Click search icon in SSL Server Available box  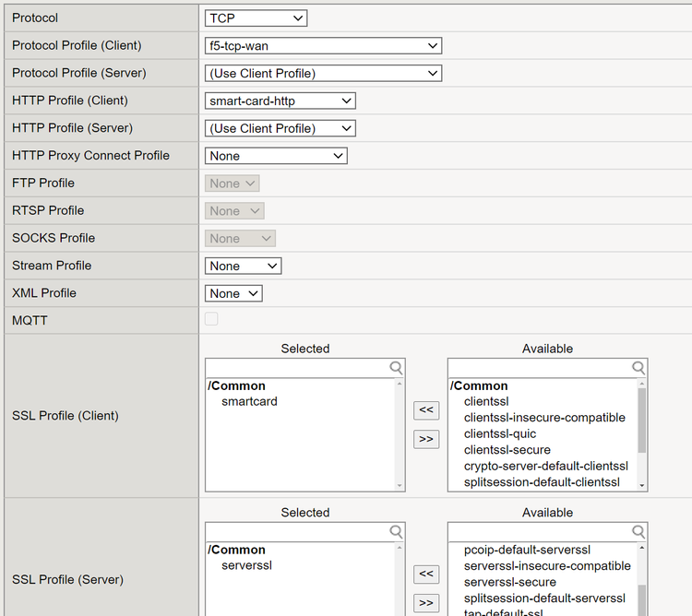pos(638,532)
